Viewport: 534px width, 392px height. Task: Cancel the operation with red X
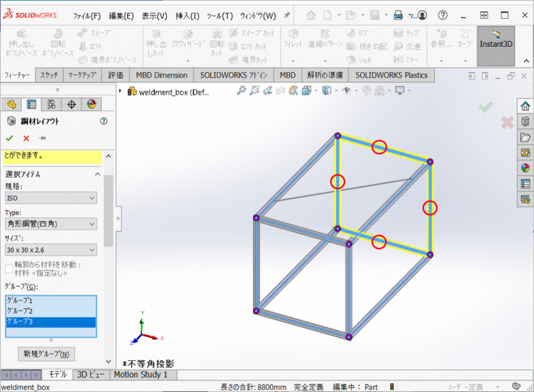(26, 138)
